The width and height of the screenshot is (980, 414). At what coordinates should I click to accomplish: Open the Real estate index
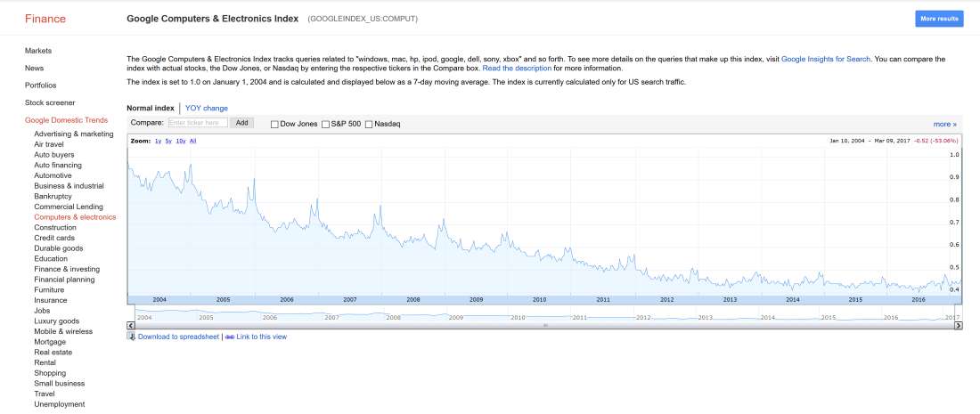pyautogui.click(x=53, y=353)
